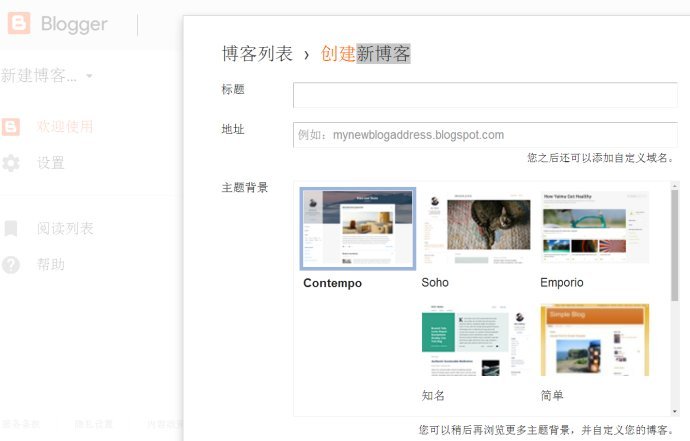Select the Contempo theme thumbnail
This screenshot has width=690, height=441.
point(358,228)
